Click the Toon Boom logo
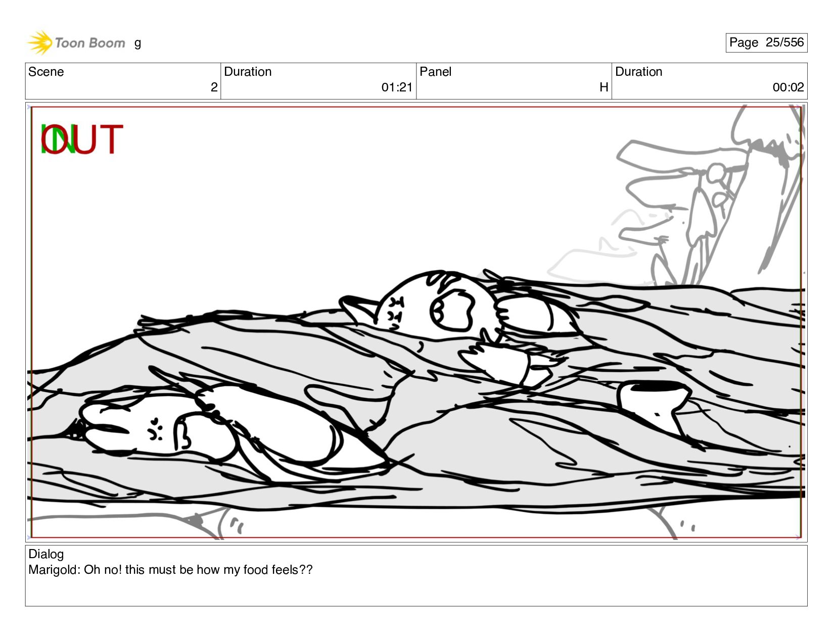Screen dimensions: 834x644 coord(76,42)
